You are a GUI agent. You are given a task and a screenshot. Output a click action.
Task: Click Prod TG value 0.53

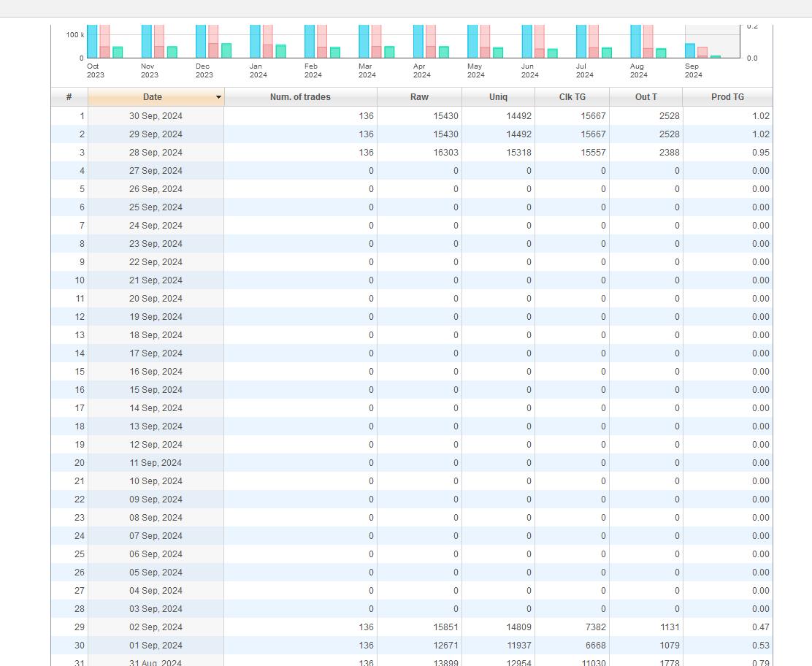761,646
